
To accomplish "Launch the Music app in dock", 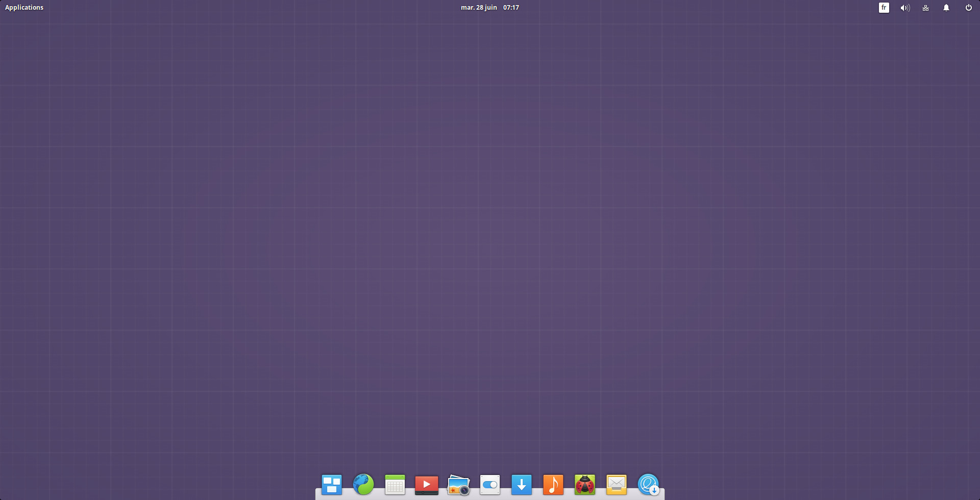I will [553, 485].
